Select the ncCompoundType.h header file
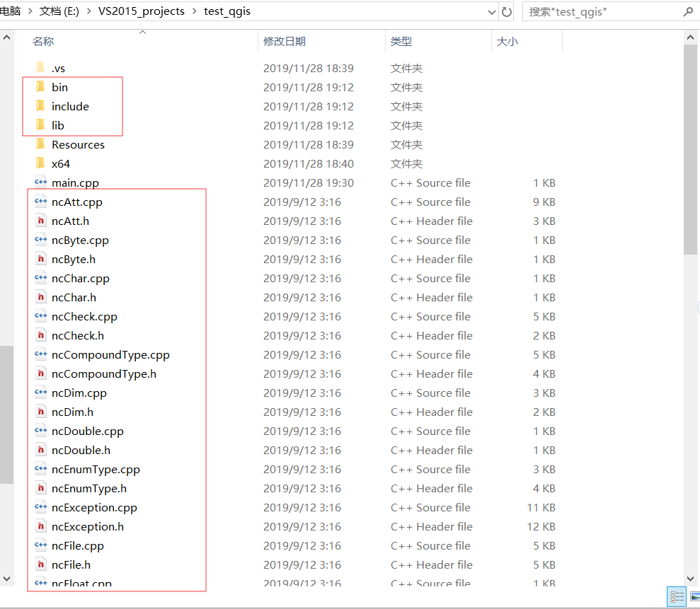 point(103,373)
